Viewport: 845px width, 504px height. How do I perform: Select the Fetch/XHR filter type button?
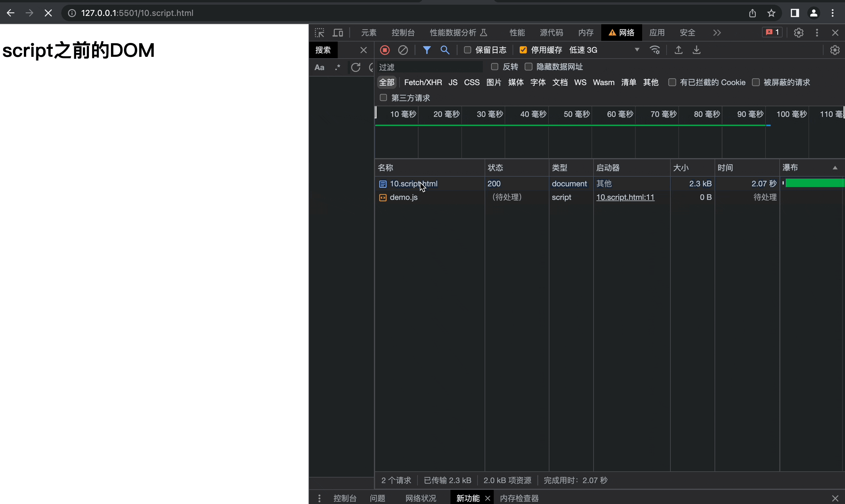coord(423,82)
